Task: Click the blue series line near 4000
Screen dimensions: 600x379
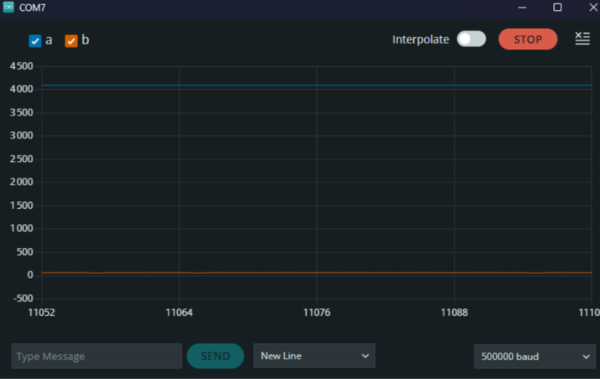Action: coord(317,85)
